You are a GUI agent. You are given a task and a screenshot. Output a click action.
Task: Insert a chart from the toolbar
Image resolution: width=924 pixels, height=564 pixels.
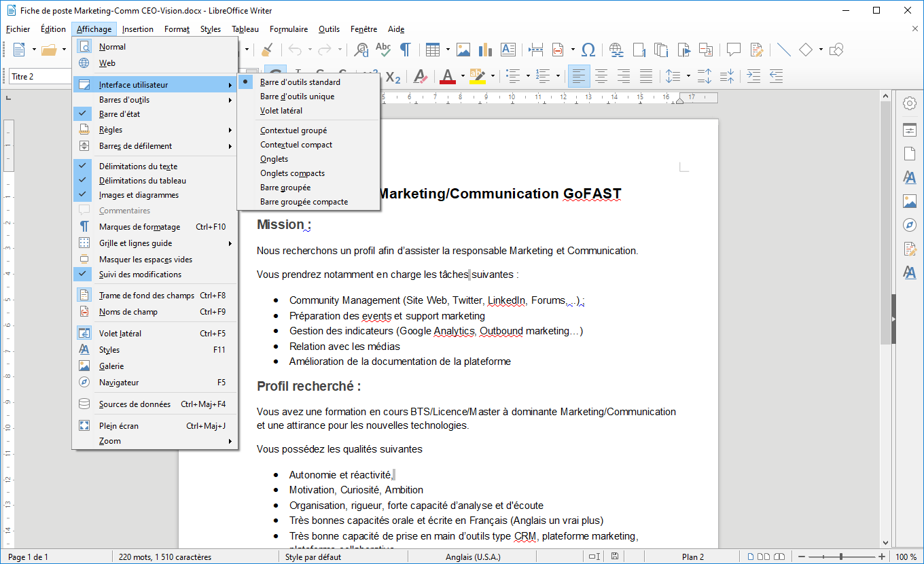tap(485, 50)
